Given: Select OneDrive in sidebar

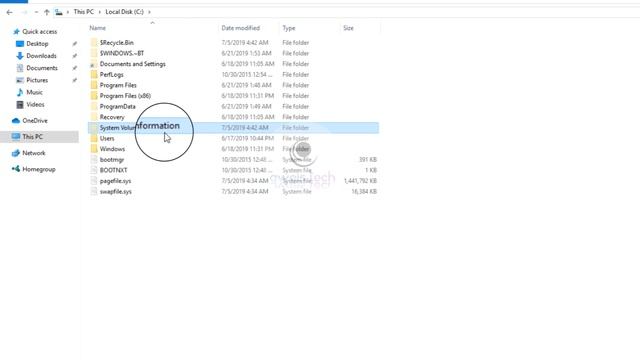Looking at the screenshot, I should point(35,121).
